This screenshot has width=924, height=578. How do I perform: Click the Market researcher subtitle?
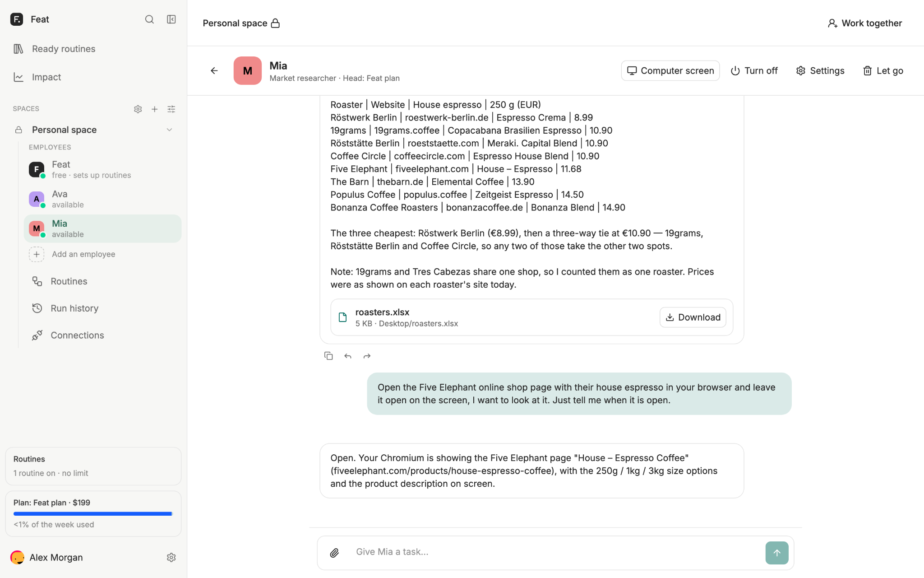pos(303,79)
